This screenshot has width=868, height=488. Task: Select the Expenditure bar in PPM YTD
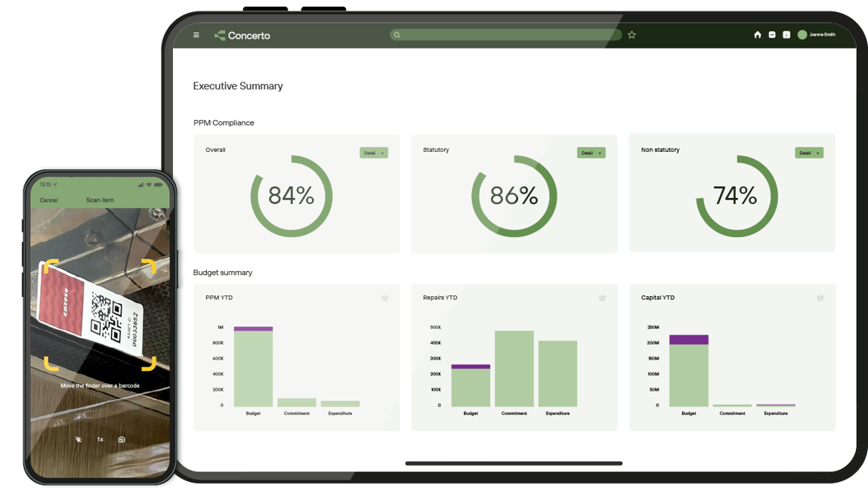point(340,404)
